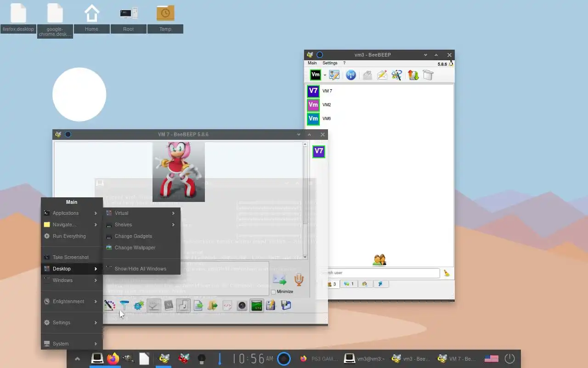Open the file transfer arrows icon
Screen dimensions: 588x368
click(x=413, y=75)
